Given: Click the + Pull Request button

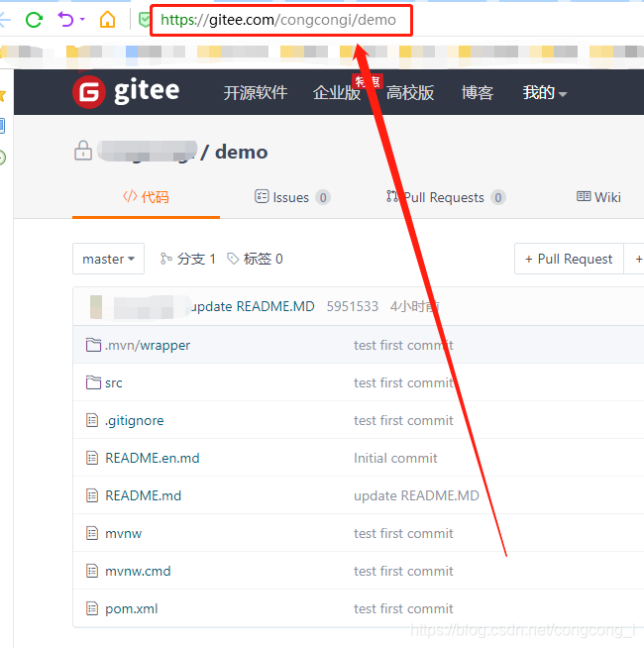Looking at the screenshot, I should coord(569,259).
